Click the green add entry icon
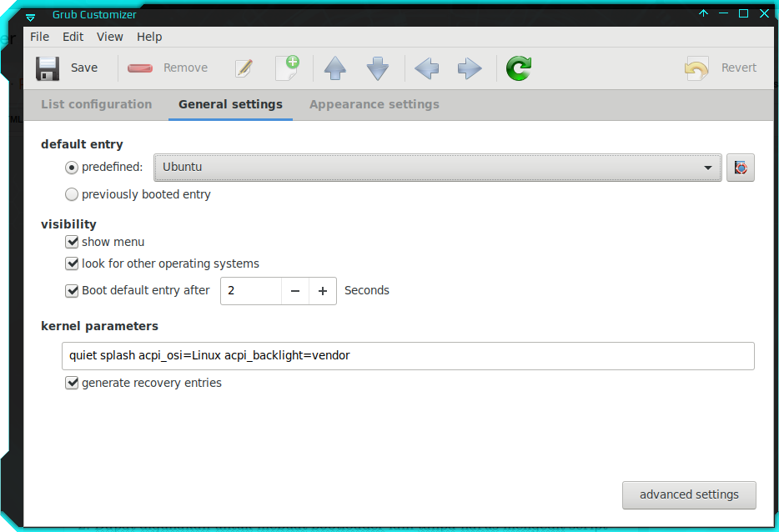Viewport: 779px width, 532px height. 286,68
